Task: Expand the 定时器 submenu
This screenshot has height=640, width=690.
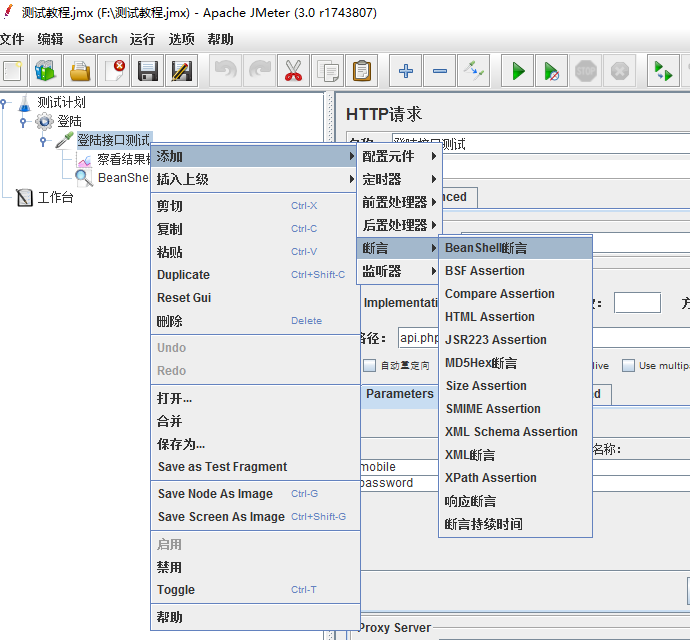Action: (399, 179)
